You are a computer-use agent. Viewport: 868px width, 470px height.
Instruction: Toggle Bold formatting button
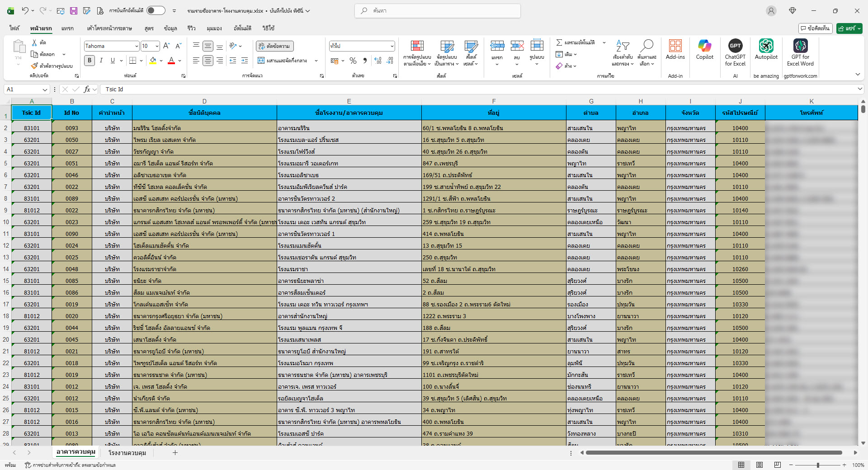click(90, 61)
